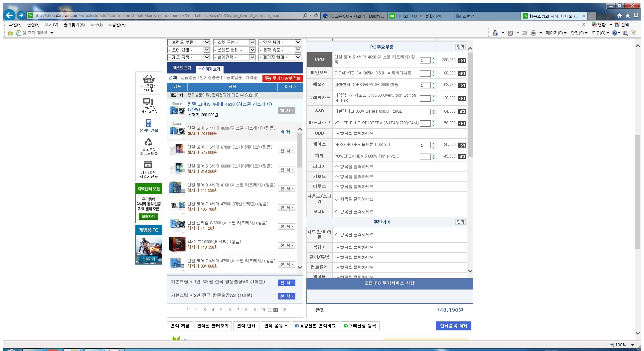The width and height of the screenshot is (644, 351).
Task: Click the browser back arrow button
Action: (9, 15)
